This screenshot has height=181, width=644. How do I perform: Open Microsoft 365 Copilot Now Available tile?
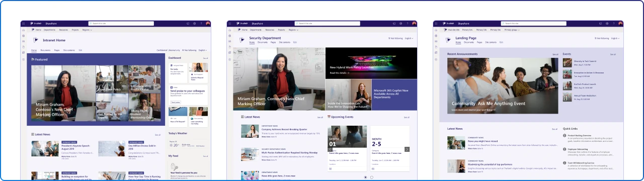394,95
